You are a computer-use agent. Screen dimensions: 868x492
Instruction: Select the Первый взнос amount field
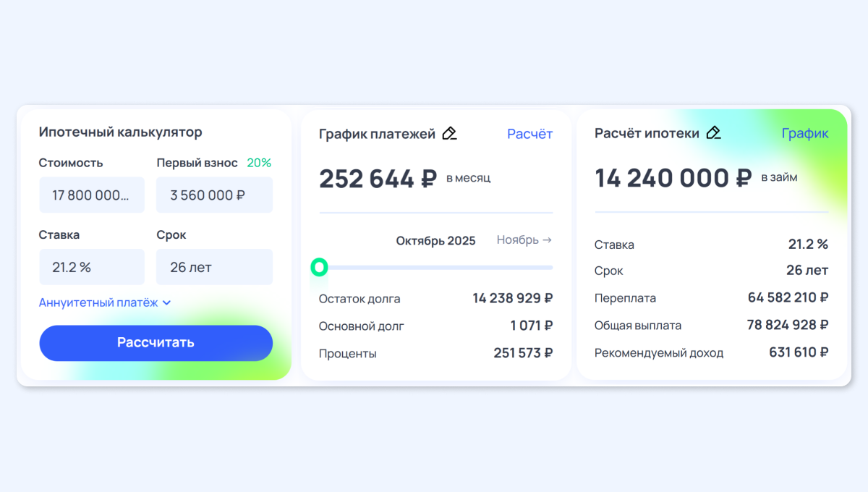[214, 195]
